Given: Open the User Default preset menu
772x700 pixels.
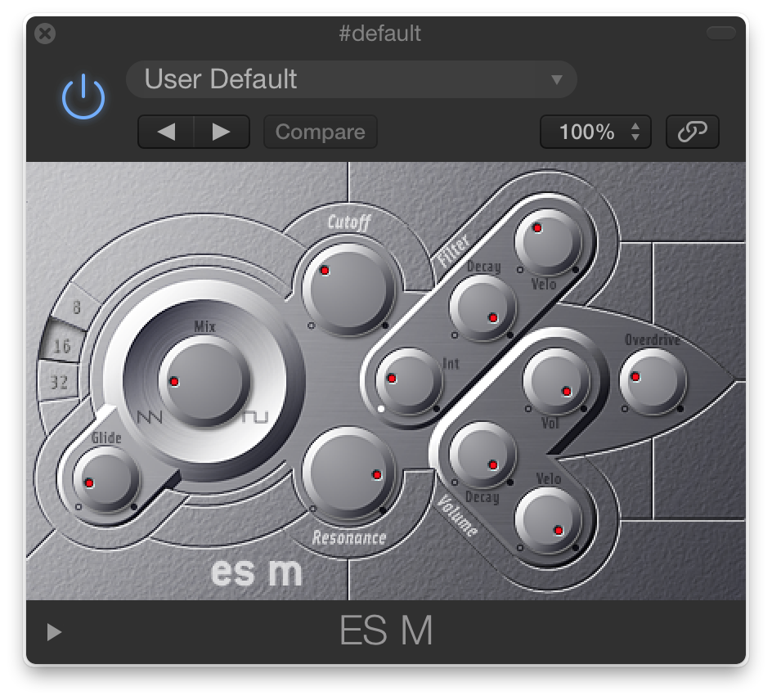Looking at the screenshot, I should pos(351,79).
